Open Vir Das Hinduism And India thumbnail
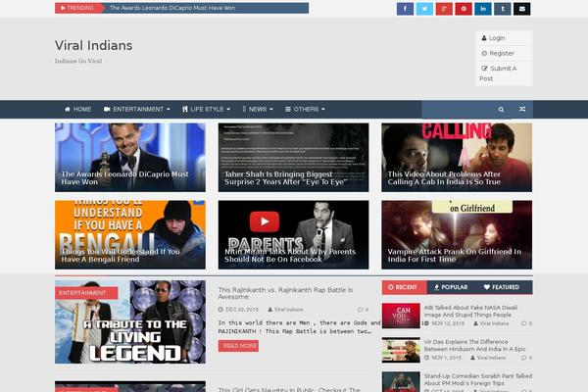The image size is (588, 392). point(401,350)
